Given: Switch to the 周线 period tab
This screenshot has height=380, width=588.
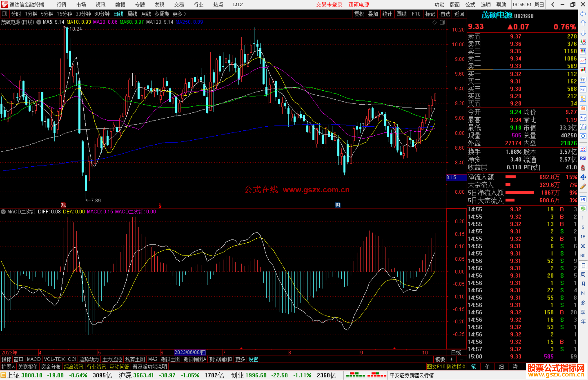Looking at the screenshot, I should click(x=132, y=14).
